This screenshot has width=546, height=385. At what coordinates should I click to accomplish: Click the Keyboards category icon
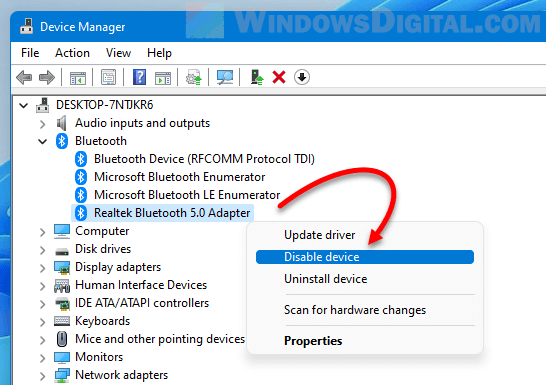coord(62,321)
